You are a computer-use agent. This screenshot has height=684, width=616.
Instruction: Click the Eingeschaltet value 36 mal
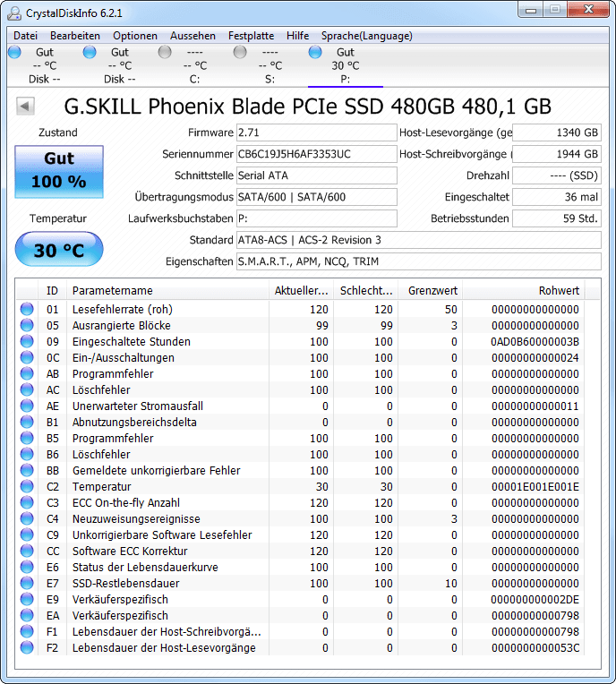[x=557, y=197]
